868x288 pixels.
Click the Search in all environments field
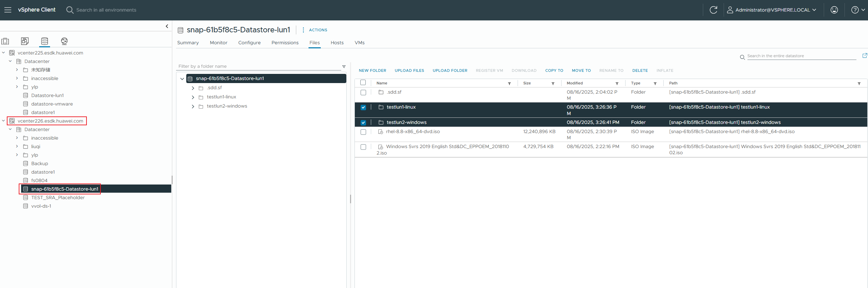point(106,10)
